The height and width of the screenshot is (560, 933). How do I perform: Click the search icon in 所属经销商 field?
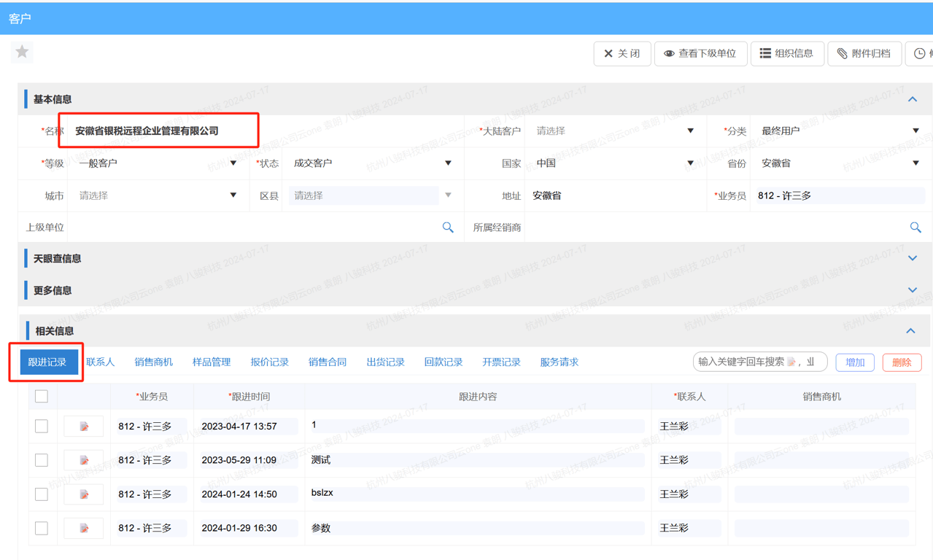pos(915,227)
